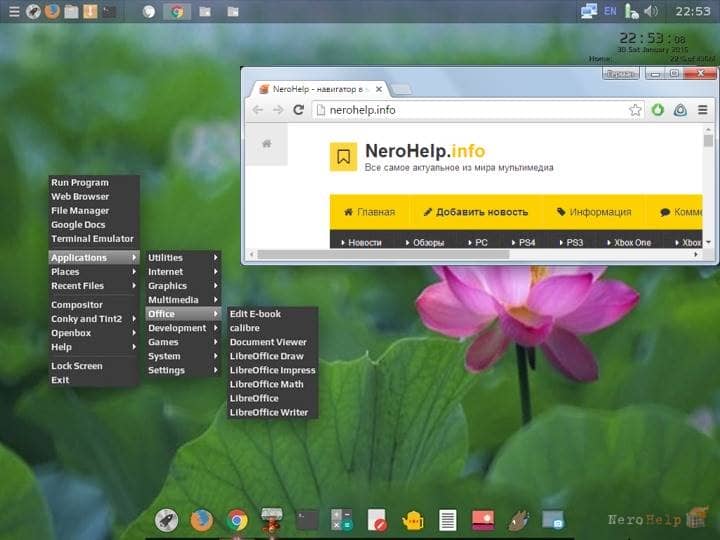Screen dimensions: 720x540
Task: Launch the rocket icon in the top panel
Action: click(33, 11)
